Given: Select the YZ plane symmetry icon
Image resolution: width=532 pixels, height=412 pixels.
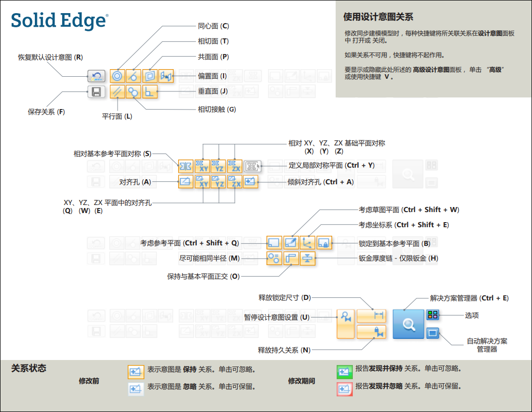Looking at the screenshot, I should (219, 166).
